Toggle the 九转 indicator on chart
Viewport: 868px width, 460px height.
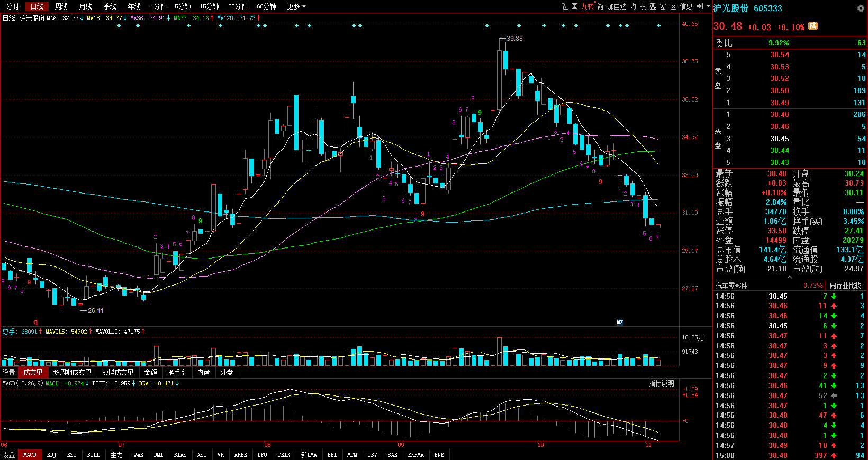(587, 6)
